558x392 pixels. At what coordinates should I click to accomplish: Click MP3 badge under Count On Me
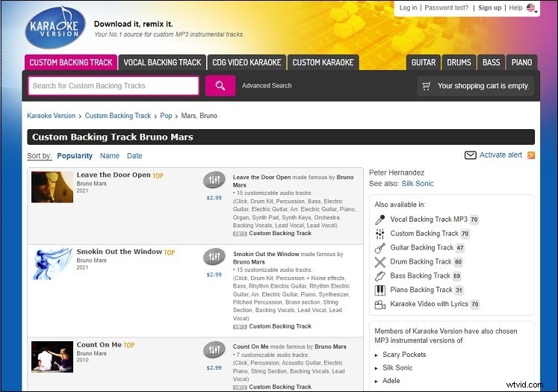[x=240, y=387]
